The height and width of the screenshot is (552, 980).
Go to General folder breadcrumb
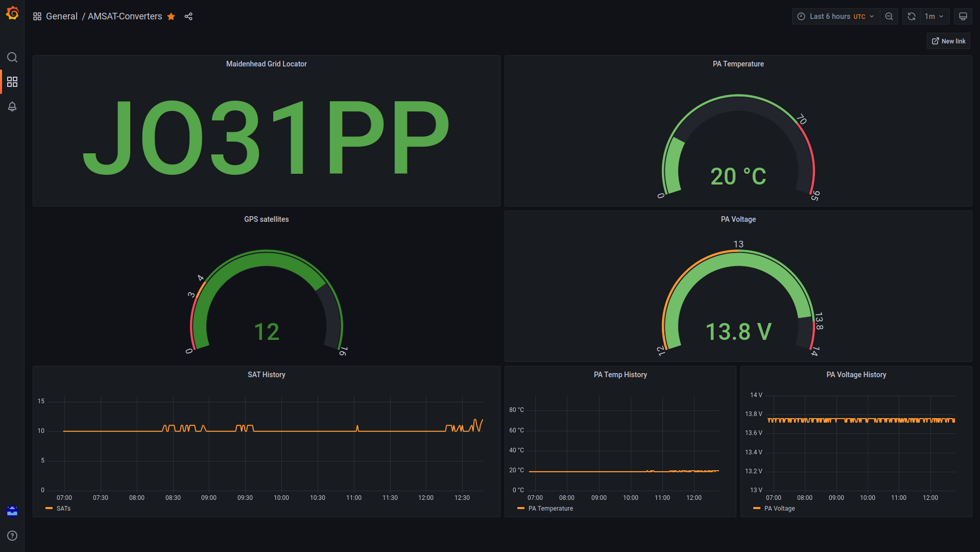(x=61, y=16)
